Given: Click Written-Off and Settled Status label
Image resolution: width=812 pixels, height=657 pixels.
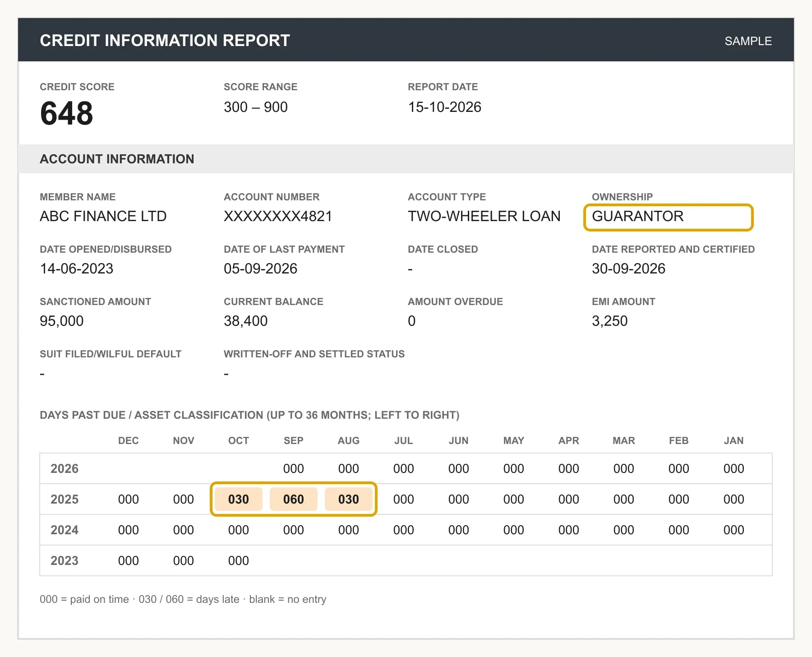Looking at the screenshot, I should [314, 354].
